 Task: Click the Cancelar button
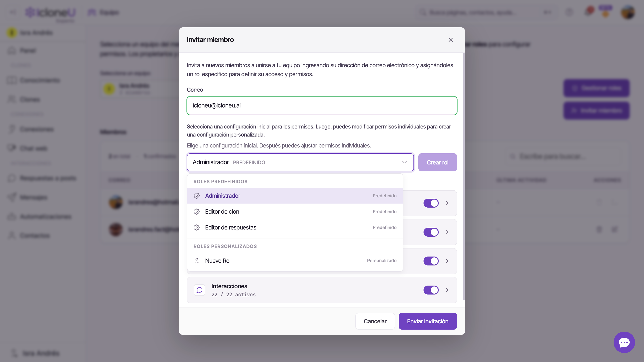tap(375, 321)
